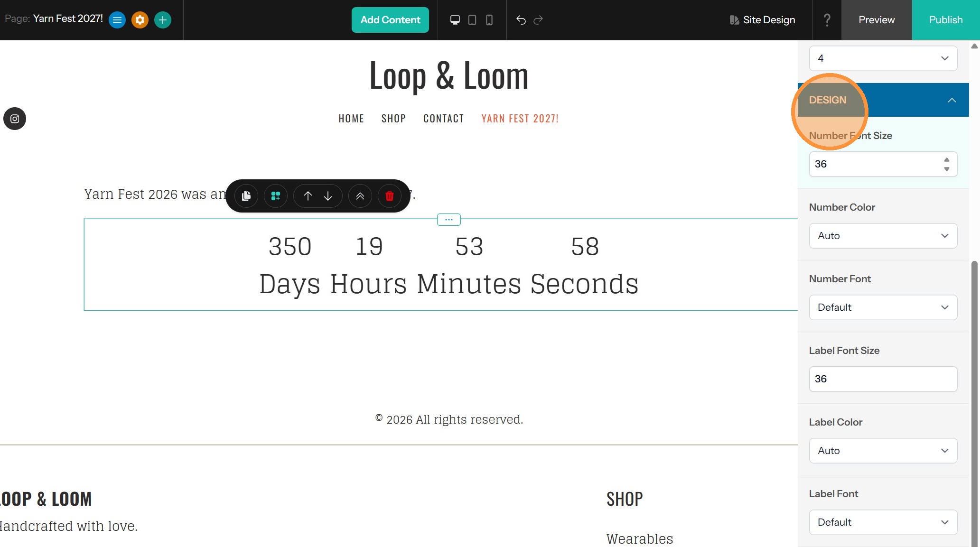Image resolution: width=980 pixels, height=547 pixels.
Task: Open the Label Color dropdown
Action: [883, 451]
